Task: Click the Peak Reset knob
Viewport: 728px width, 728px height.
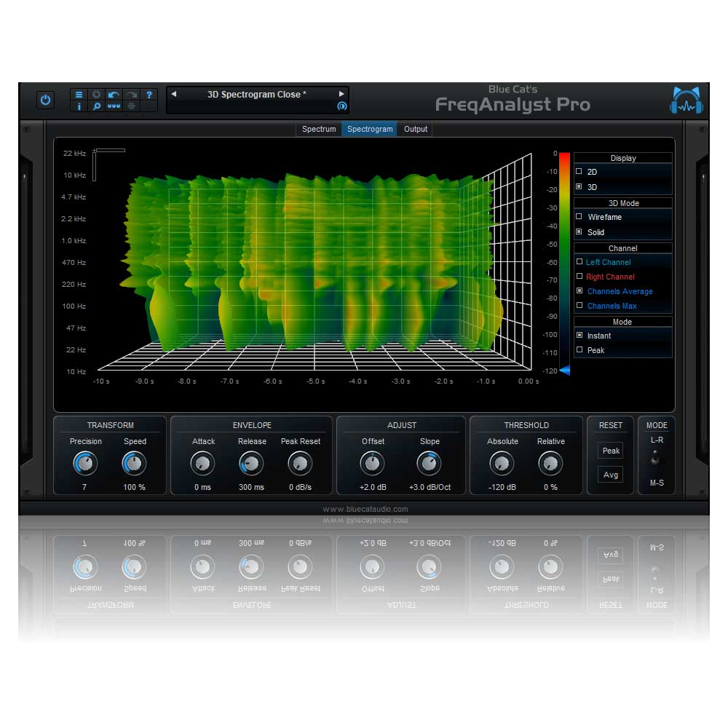Action: pos(300,463)
